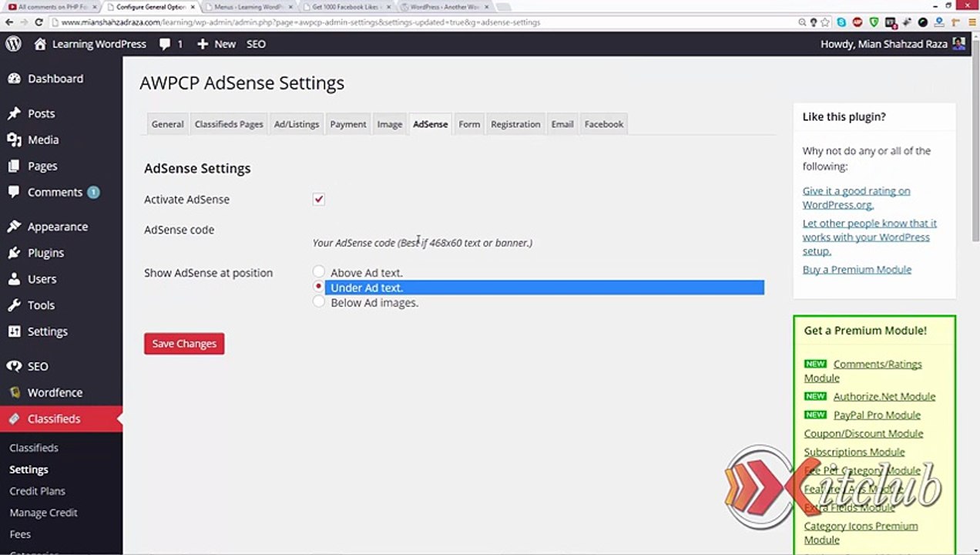This screenshot has width=980, height=555.
Task: Click the comments bubble in admin bar
Action: click(x=165, y=44)
